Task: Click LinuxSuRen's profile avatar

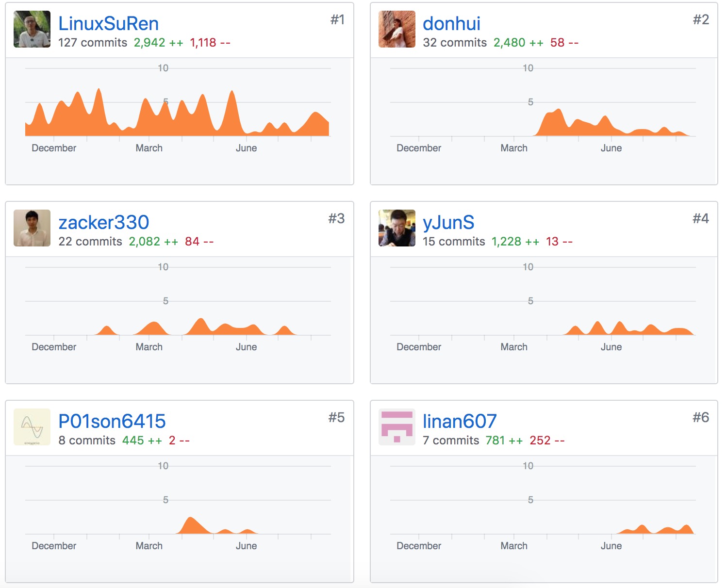Action: (x=32, y=29)
